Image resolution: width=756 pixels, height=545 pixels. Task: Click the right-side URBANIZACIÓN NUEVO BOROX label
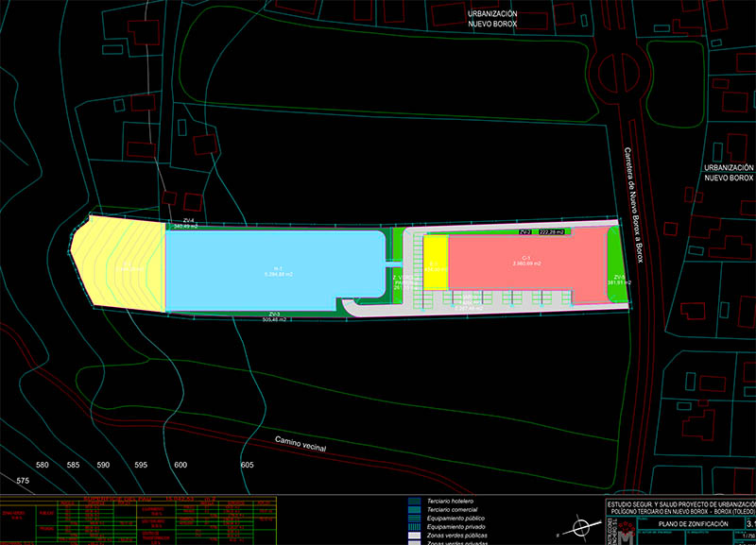point(729,173)
